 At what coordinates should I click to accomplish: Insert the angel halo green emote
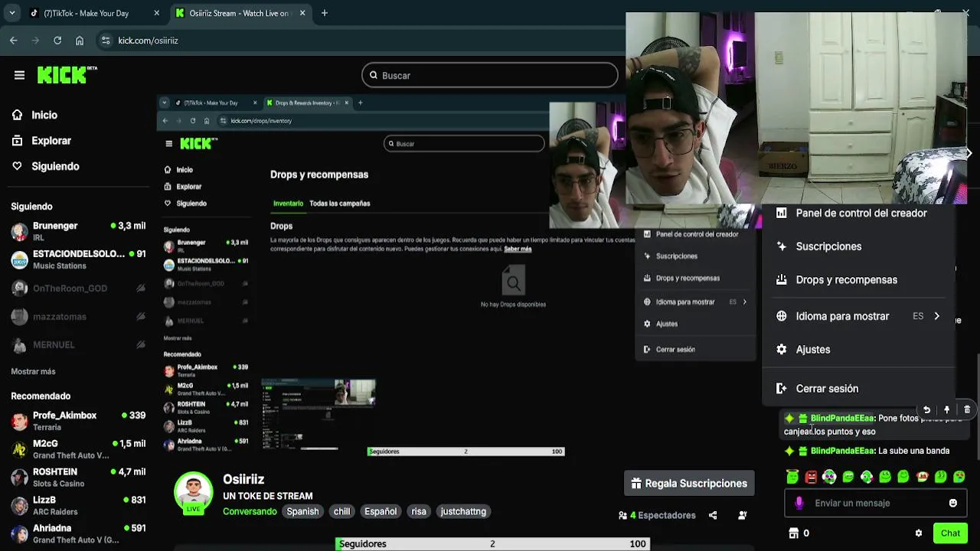pos(792,477)
